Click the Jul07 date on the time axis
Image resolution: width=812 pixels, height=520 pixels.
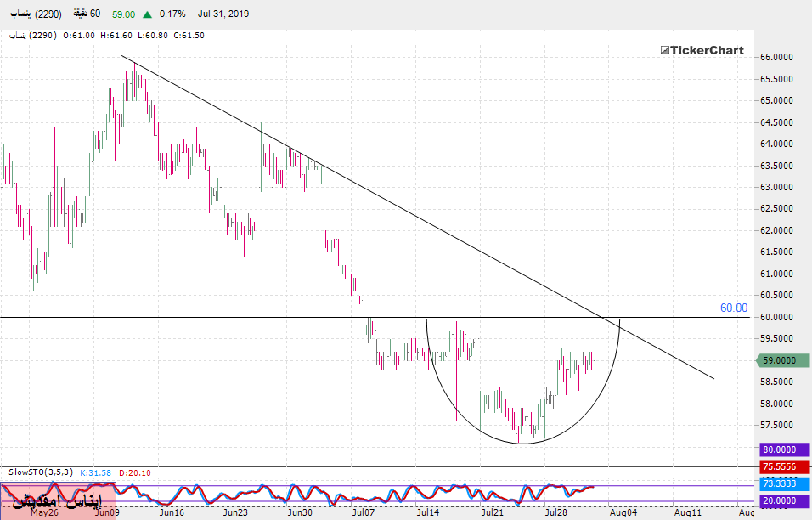[x=363, y=512]
